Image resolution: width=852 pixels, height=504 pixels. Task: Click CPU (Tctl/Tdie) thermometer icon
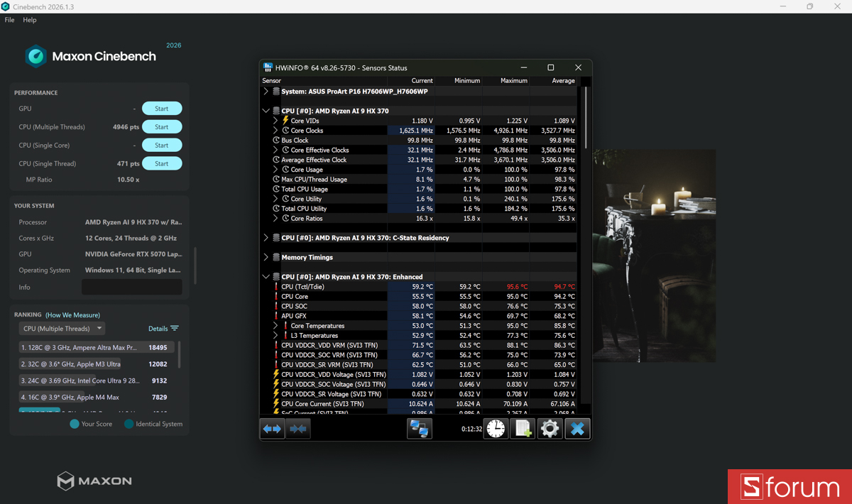276,287
